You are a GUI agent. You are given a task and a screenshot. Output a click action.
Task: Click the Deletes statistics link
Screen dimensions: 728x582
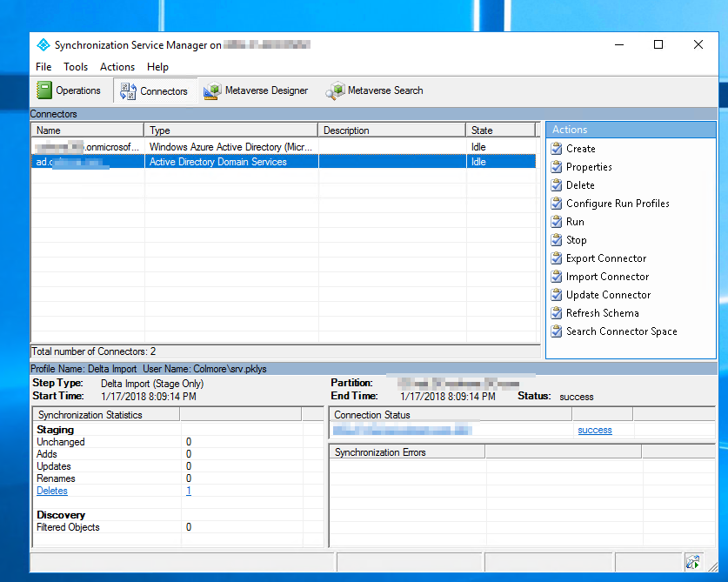51,491
